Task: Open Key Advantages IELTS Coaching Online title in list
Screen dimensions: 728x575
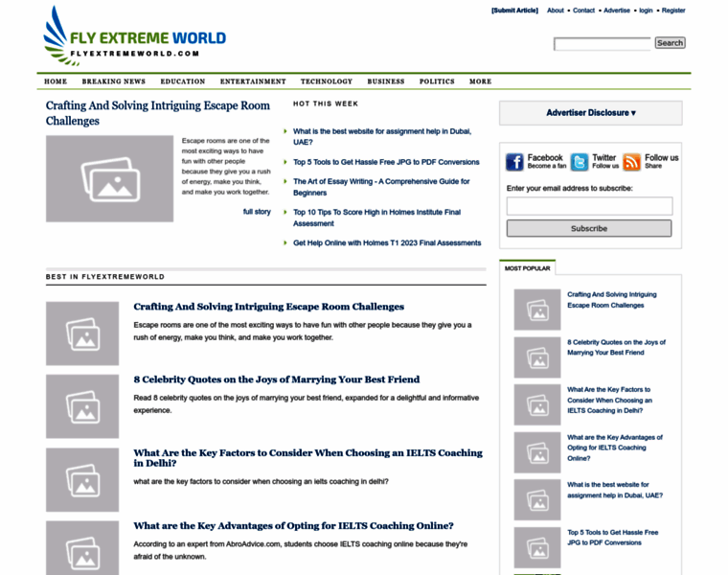Action: pyautogui.click(x=293, y=526)
